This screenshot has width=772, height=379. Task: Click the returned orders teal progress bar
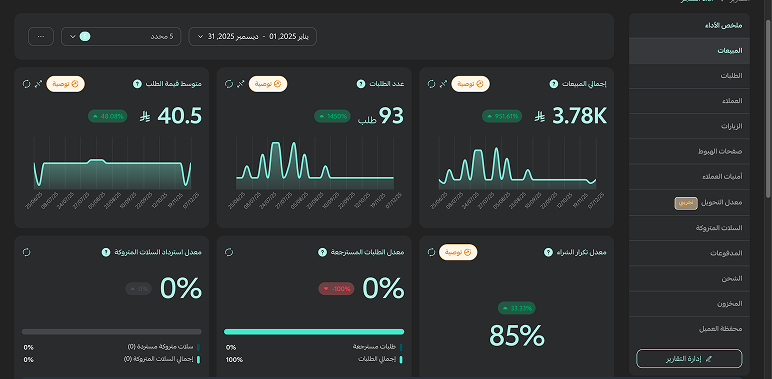pyautogui.click(x=314, y=332)
